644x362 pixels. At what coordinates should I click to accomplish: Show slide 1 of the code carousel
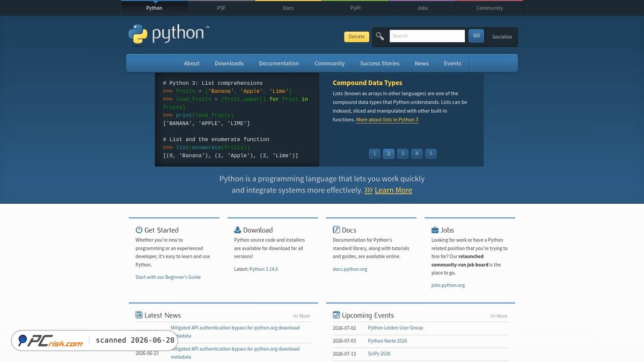pos(375,153)
